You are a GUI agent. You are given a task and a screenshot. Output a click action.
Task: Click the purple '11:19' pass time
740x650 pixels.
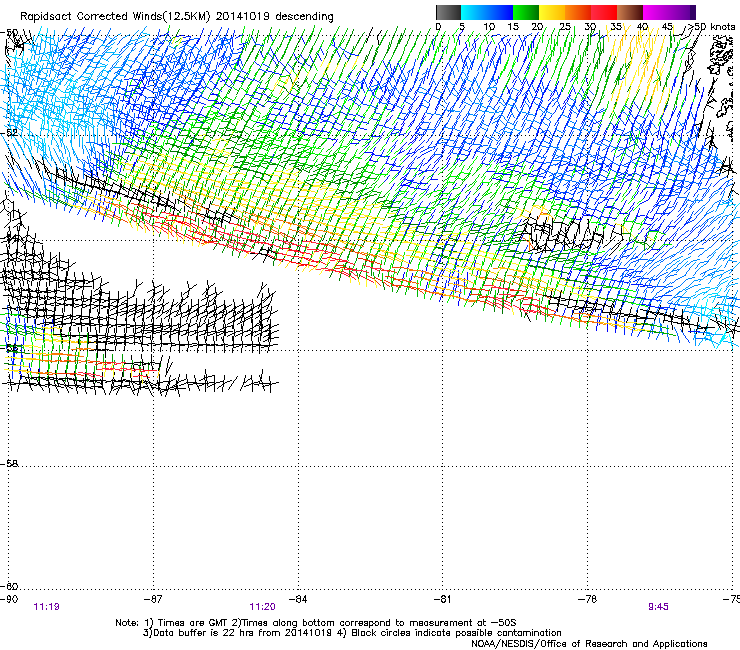(47, 607)
